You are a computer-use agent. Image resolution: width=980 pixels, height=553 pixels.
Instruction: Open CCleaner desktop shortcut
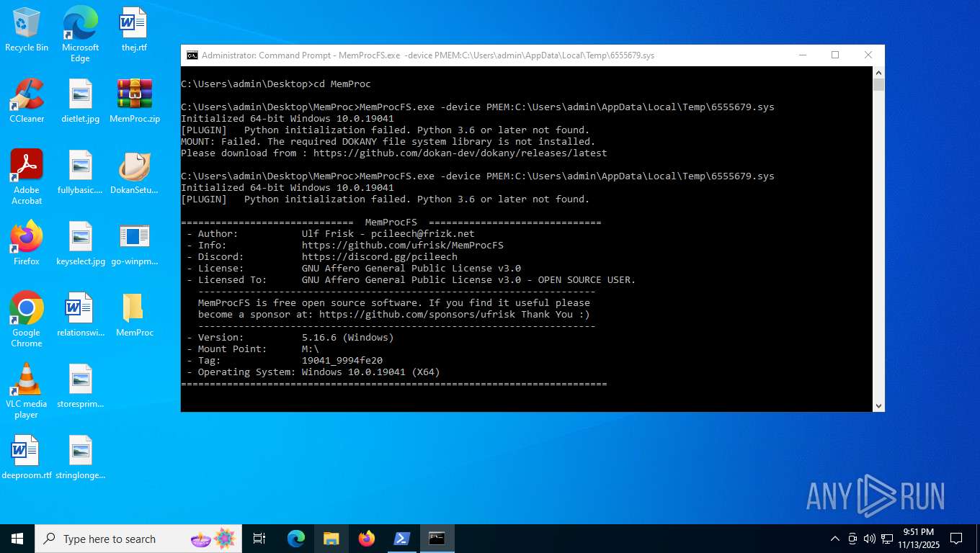(x=27, y=101)
